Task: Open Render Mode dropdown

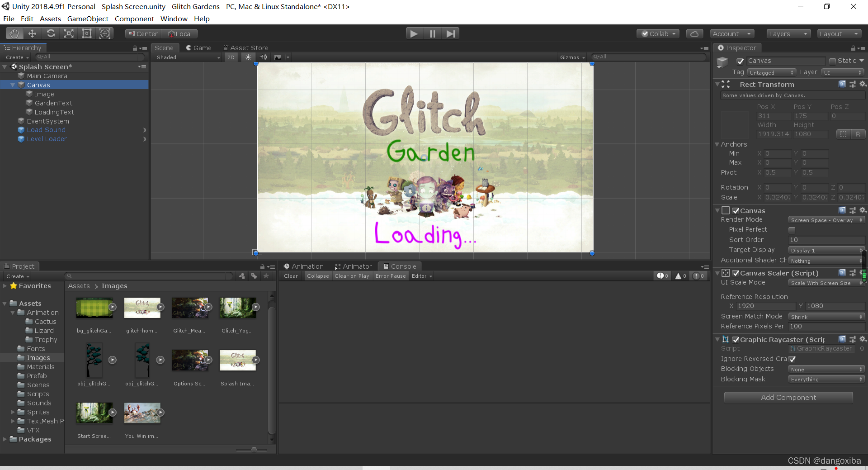Action: [x=826, y=220]
